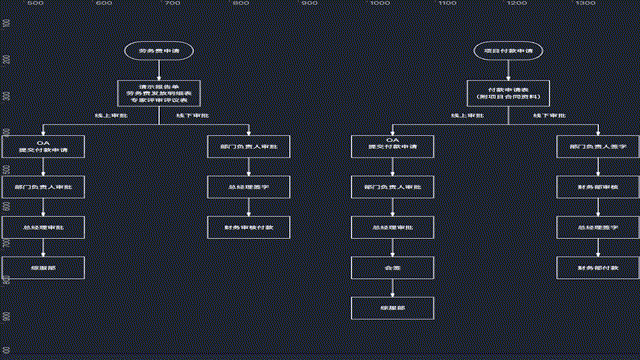Select 总经理签字 box above 财务部付款
This screenshot has height=360, width=640.
(x=598, y=227)
